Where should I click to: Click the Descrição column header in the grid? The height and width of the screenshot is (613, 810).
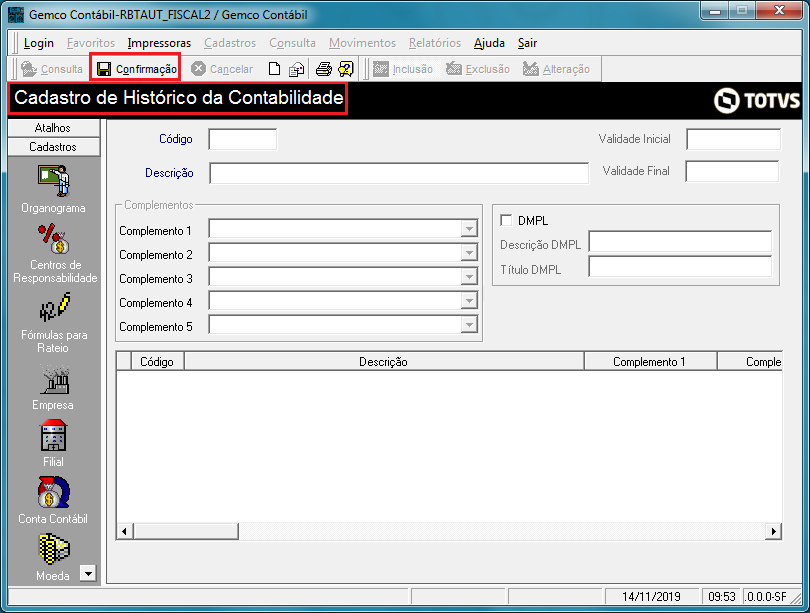[x=384, y=361]
